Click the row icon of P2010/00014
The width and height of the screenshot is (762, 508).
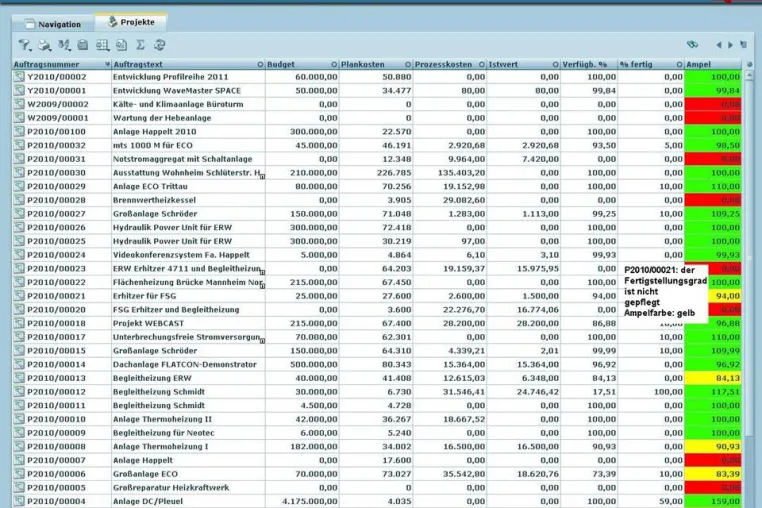tap(19, 364)
